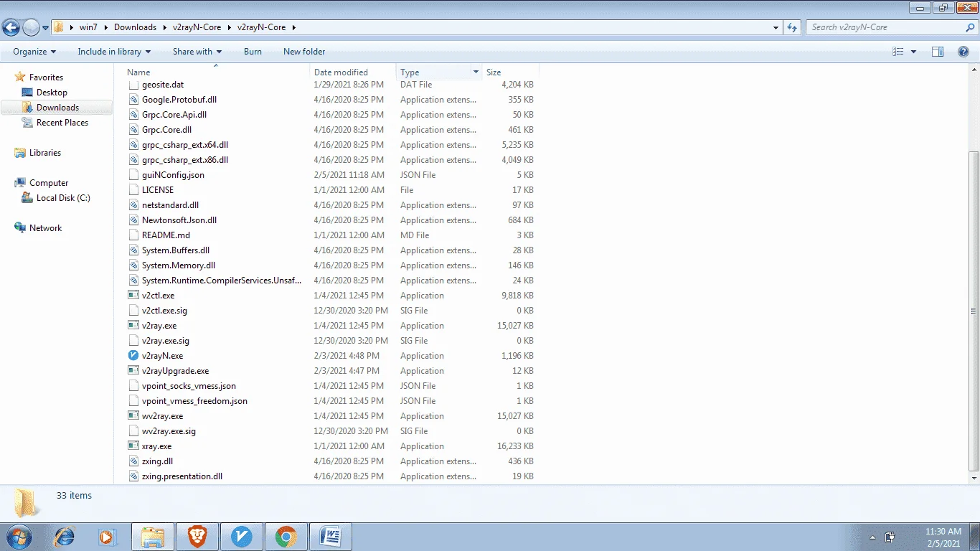Viewport: 980px width, 551px height.
Task: Open the recent pages dropdown arrow
Action: click(45, 28)
